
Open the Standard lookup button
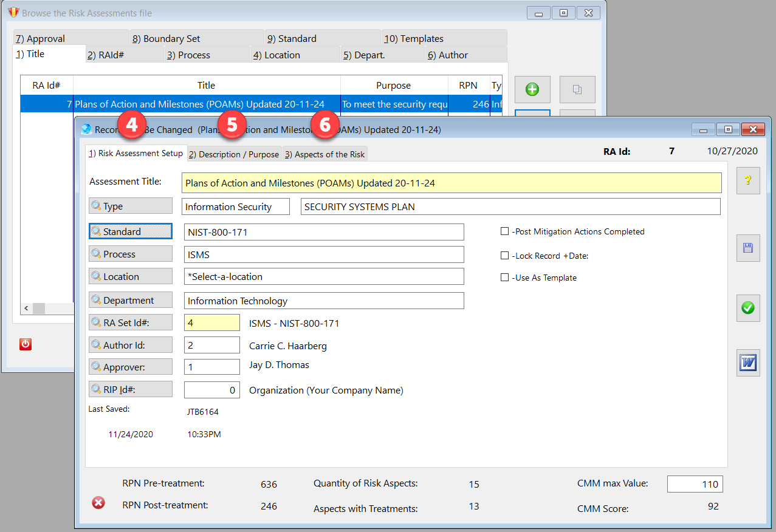click(x=131, y=231)
